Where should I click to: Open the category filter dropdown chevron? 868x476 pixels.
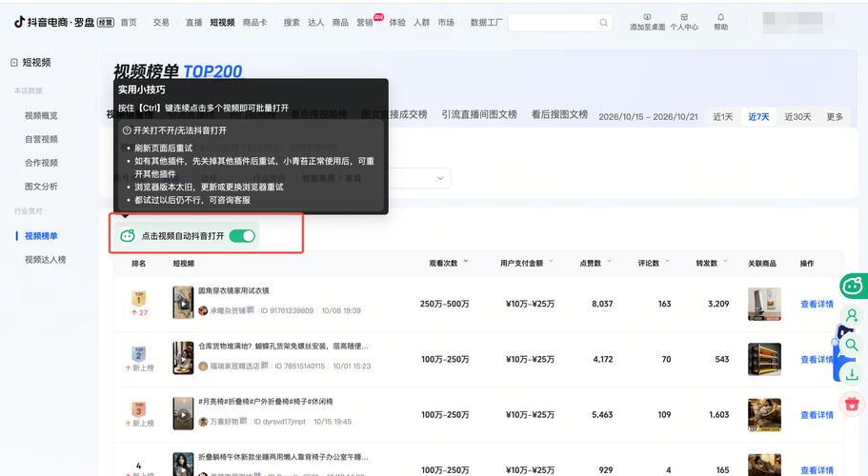[440, 178]
